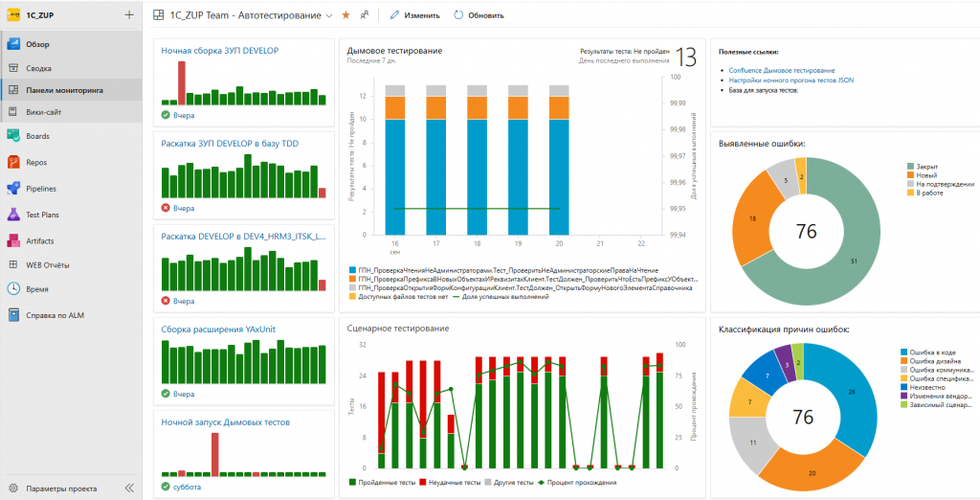
Task: Collapse the sidebar with double chevron
Action: click(x=129, y=489)
